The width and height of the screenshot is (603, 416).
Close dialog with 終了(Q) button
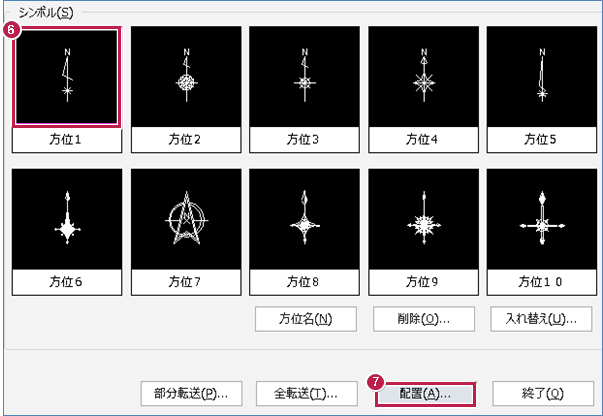[x=543, y=394]
